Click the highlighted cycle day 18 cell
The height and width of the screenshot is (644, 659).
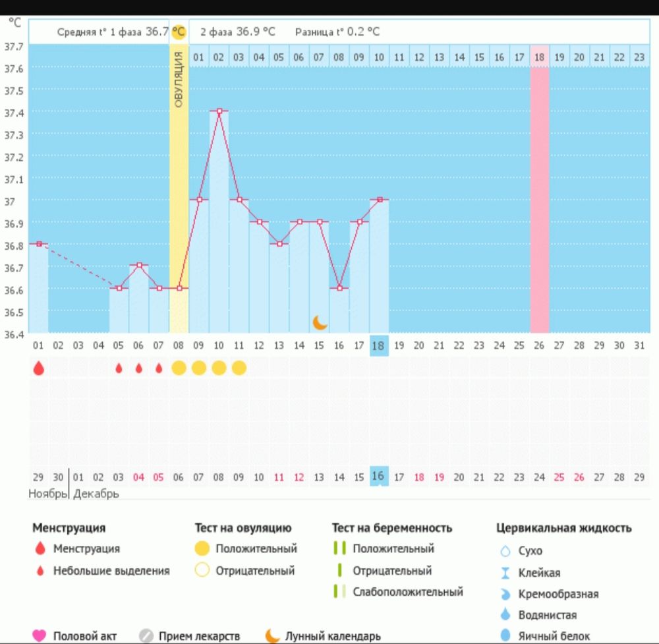coord(379,345)
